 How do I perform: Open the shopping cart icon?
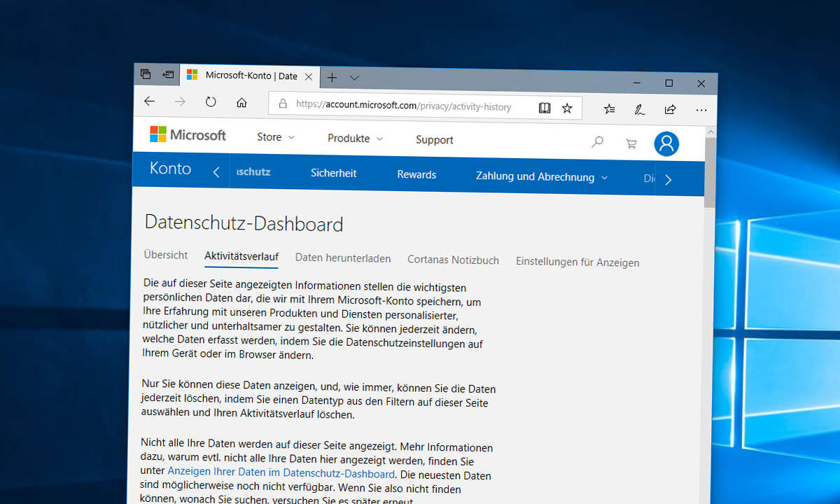[x=631, y=143]
